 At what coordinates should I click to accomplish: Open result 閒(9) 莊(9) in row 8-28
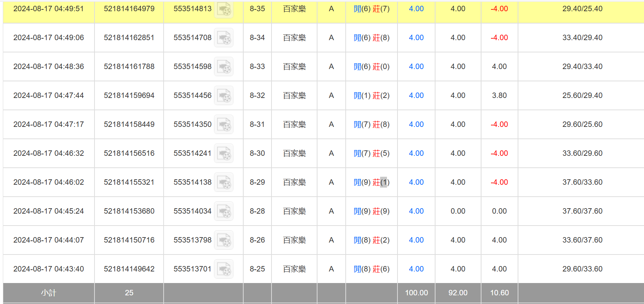click(371, 211)
